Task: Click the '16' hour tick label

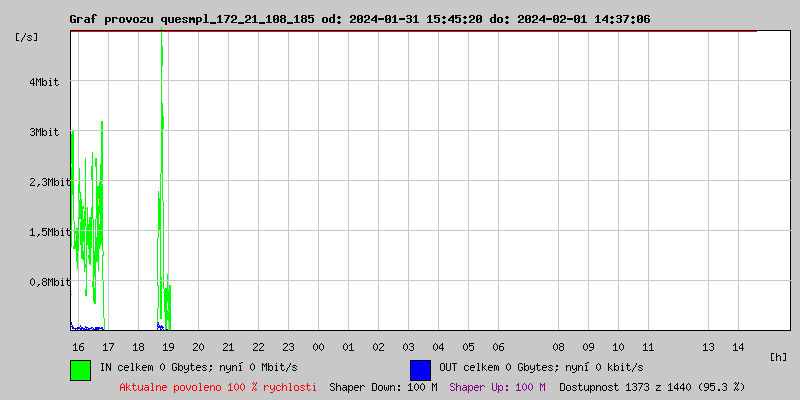Action: click(x=78, y=347)
